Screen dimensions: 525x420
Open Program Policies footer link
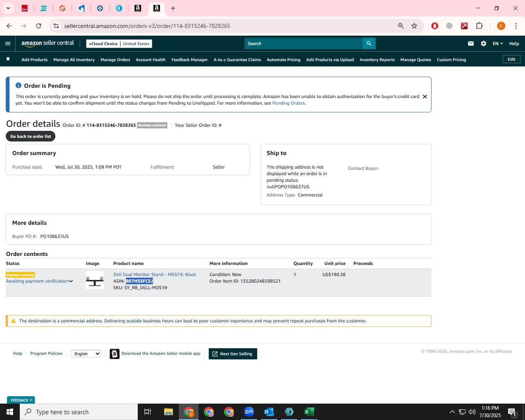pos(46,354)
